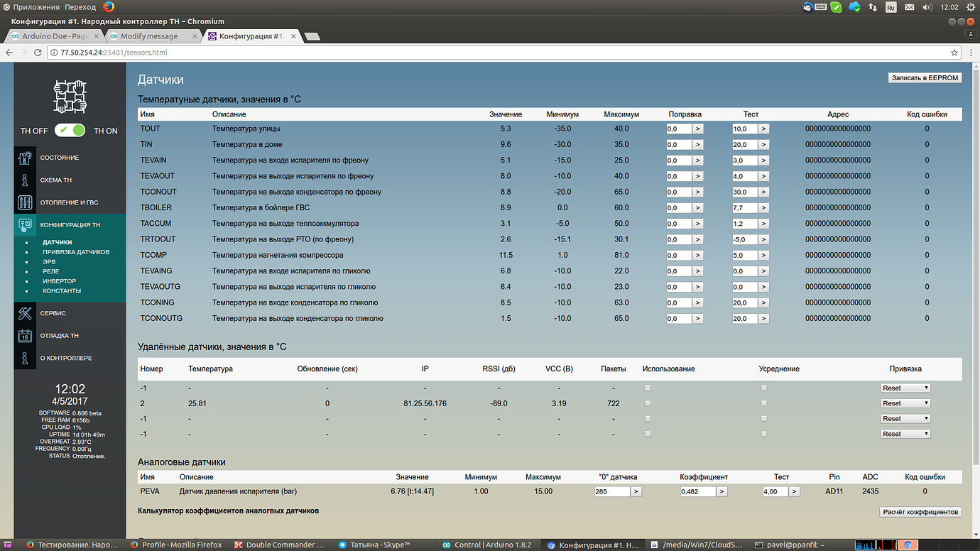Switch TH ON/OFF toggle to off
The height and width of the screenshot is (551, 980).
[x=69, y=131]
